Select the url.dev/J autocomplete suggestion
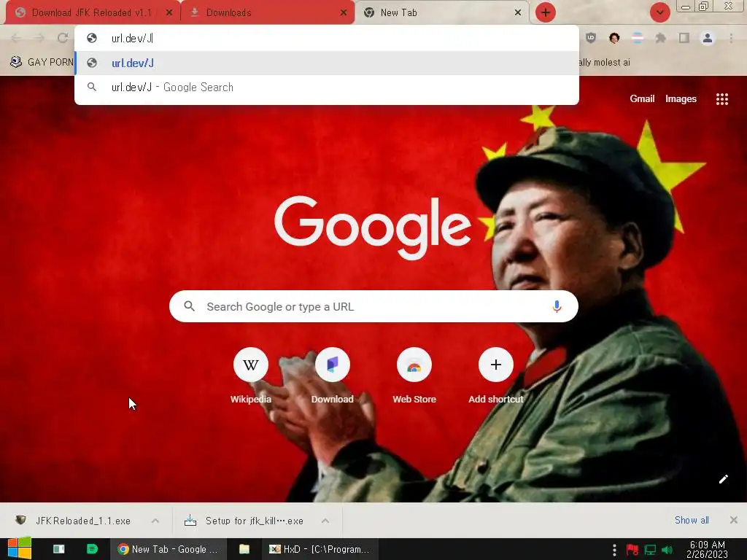747x560 pixels. [327, 63]
